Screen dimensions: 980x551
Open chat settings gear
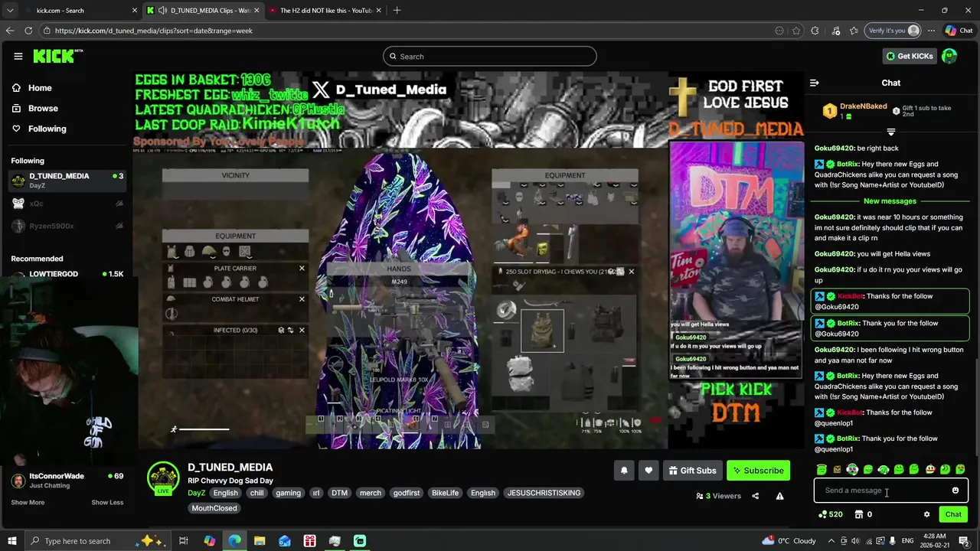point(926,514)
